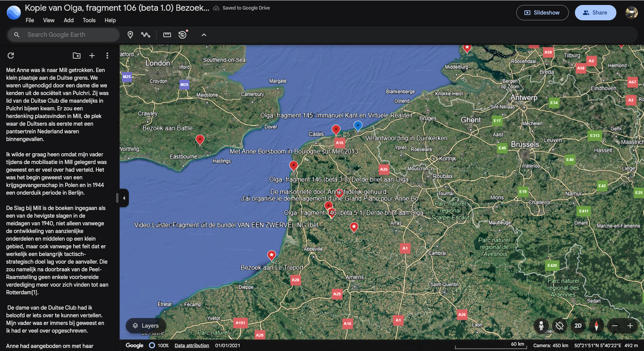Image resolution: width=644 pixels, height=351 pixels.
Task: Refresh the project panel
Action: point(11,56)
